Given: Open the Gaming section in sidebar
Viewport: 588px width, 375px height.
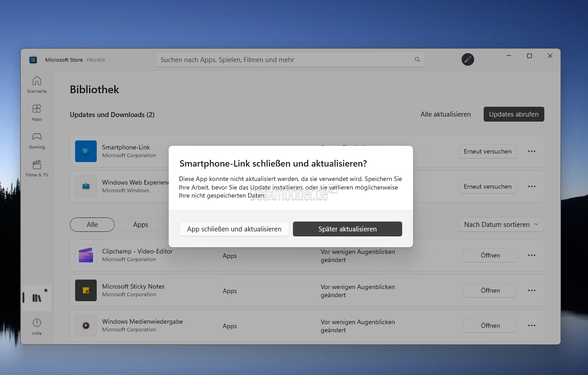Looking at the screenshot, I should click(37, 140).
